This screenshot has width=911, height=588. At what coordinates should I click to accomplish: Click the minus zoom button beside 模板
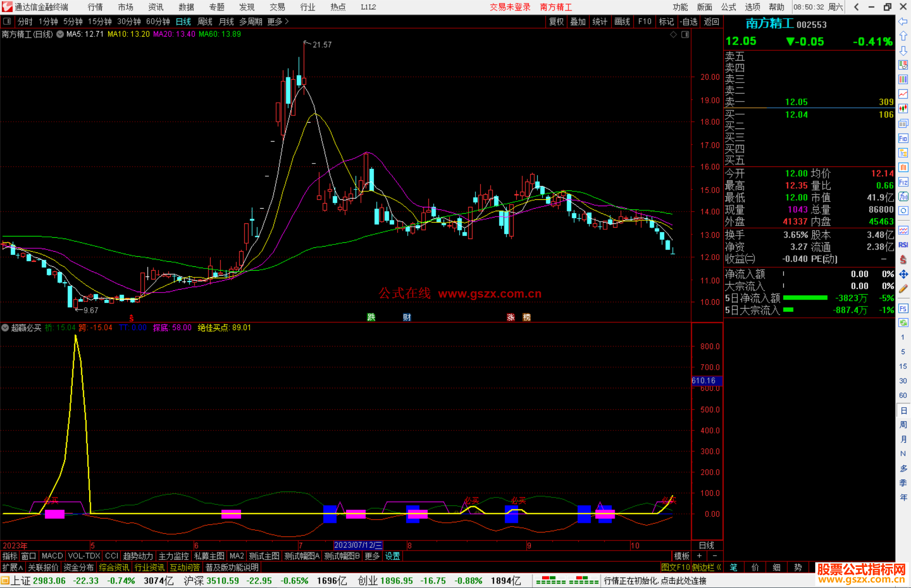(714, 556)
